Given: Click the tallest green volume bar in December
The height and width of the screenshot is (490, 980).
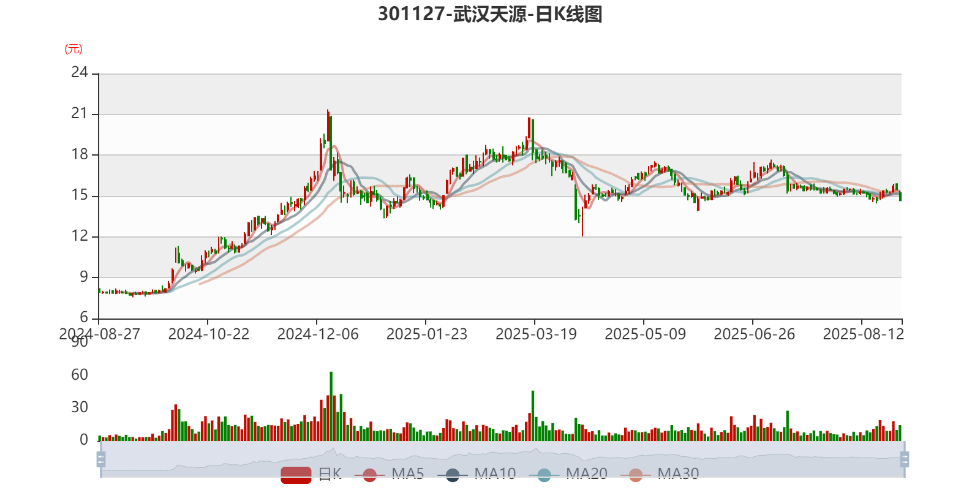Looking at the screenshot, I should (x=331, y=406).
